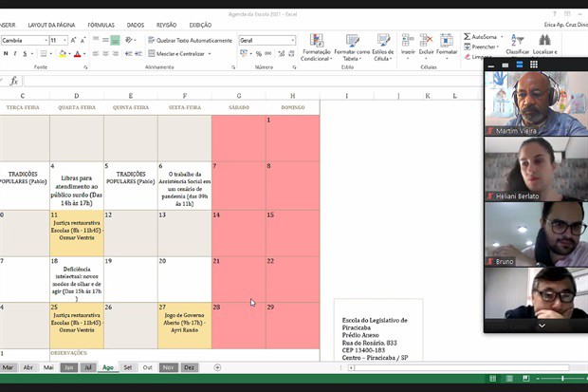Toggle bold formatting (N) in Fonte group

pyautogui.click(x=6, y=54)
